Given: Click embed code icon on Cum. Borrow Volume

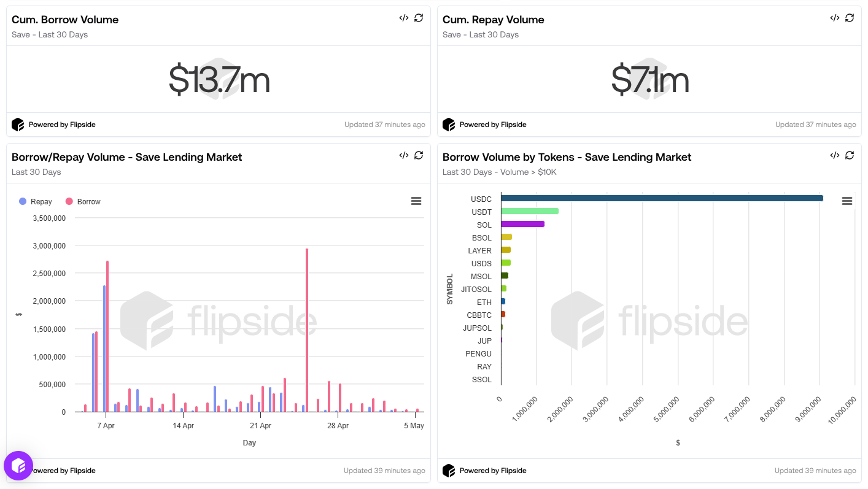Looking at the screenshot, I should (403, 18).
